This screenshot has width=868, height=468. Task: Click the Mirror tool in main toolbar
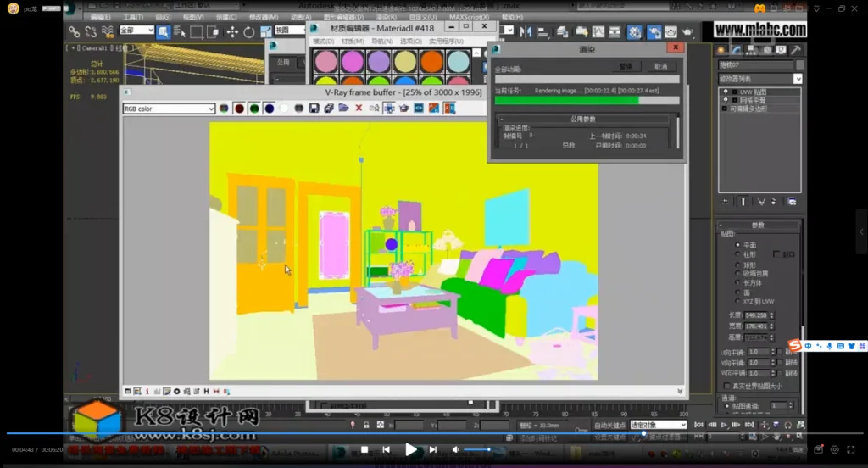coord(524,32)
